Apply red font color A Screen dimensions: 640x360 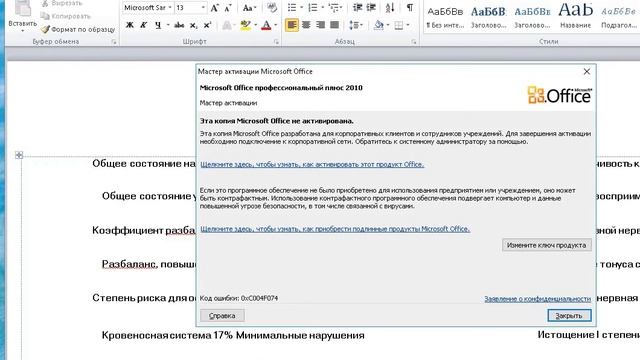(x=266, y=25)
